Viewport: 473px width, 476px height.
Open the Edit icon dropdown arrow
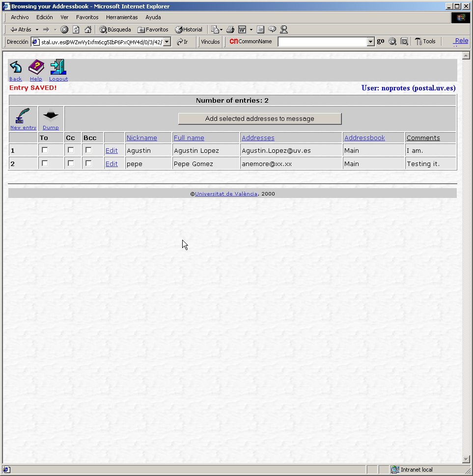[x=251, y=30]
